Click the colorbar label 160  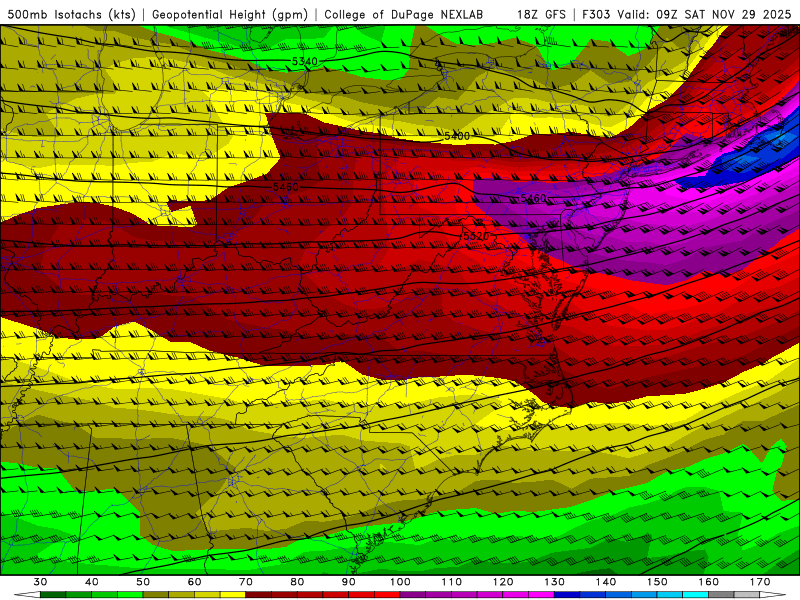(709, 582)
